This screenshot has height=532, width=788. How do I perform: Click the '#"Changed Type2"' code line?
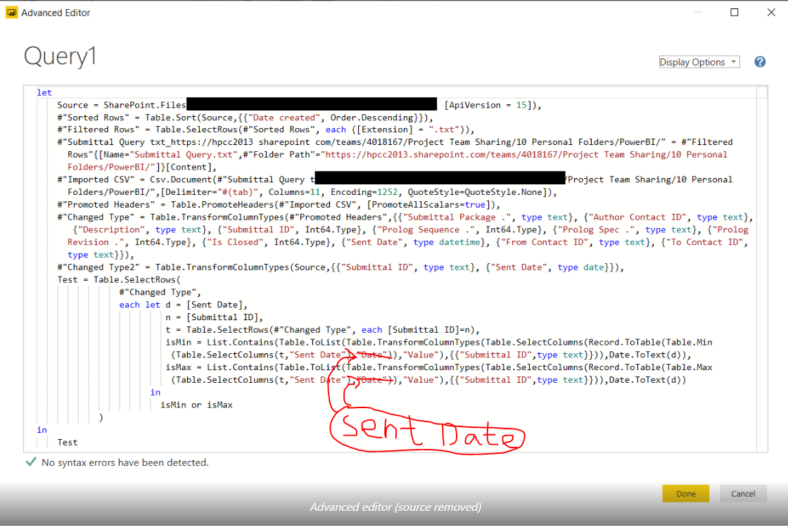[x=341, y=267]
